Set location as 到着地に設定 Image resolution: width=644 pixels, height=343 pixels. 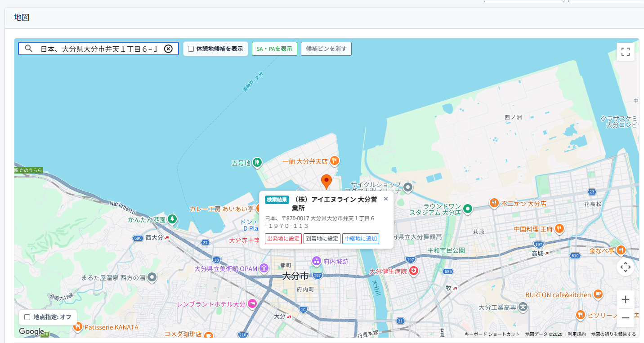tap(322, 239)
